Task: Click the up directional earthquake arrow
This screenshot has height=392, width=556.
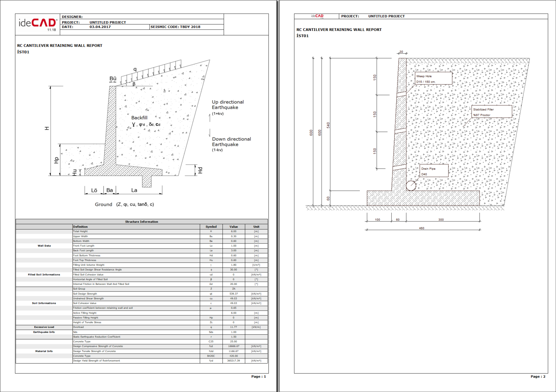Action: 210,118
